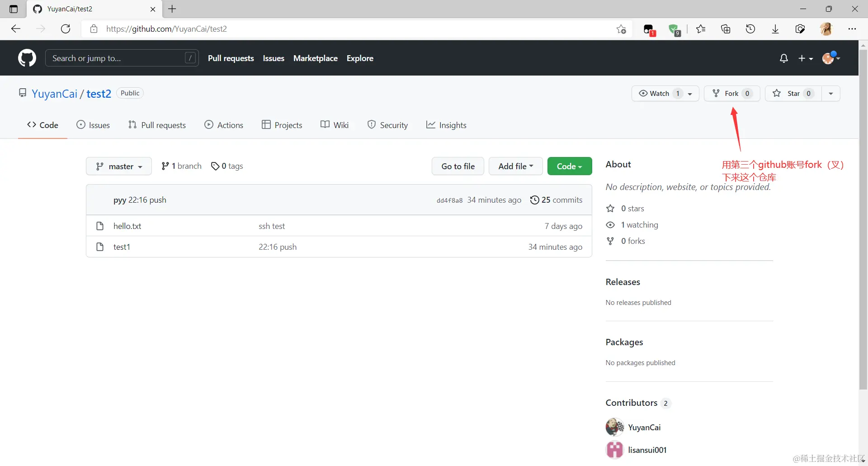
Task: Go to the Actions tab
Action: coord(224,125)
